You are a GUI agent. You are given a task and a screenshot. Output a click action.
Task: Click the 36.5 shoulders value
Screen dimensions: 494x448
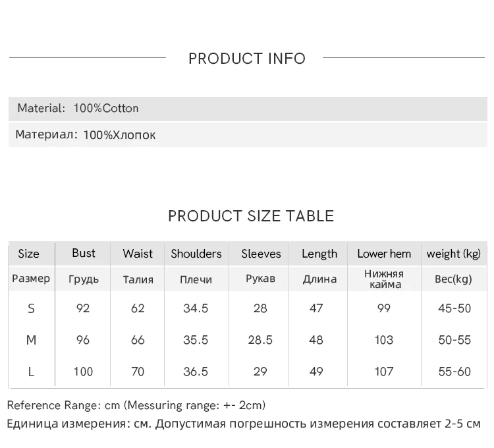point(196,372)
